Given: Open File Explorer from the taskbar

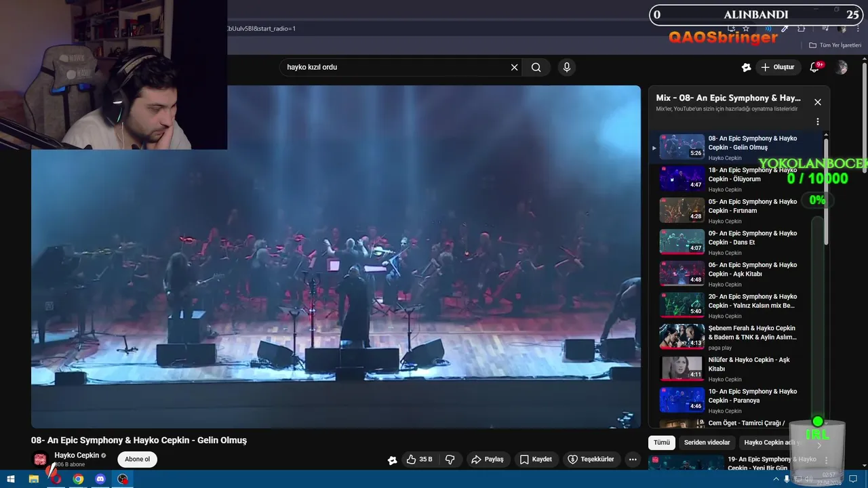Looking at the screenshot, I should coord(33,479).
